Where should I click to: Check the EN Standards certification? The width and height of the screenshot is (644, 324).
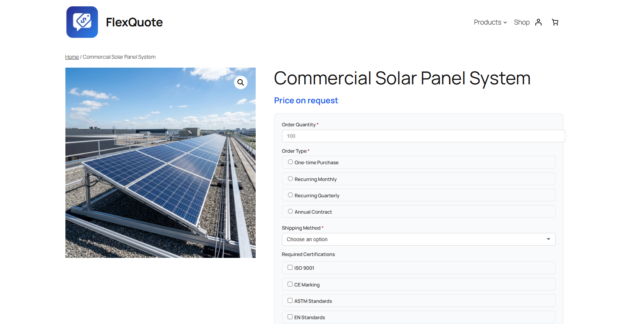coord(290,317)
